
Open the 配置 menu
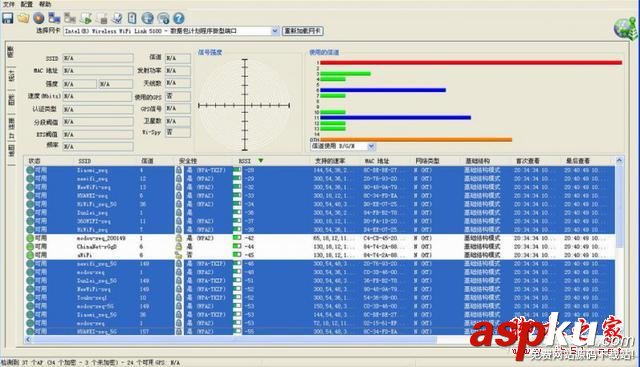pos(27,4)
